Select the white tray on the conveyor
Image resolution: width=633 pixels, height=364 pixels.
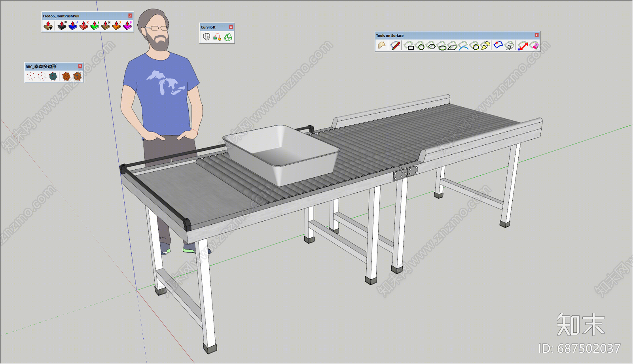pos(281,155)
